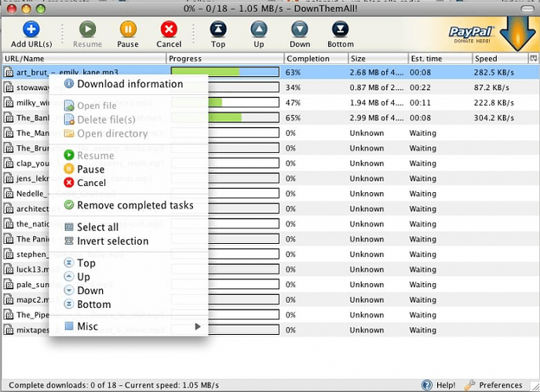Click the toolbar toggle pill in title bar
The height and width of the screenshot is (392, 540).
click(x=527, y=9)
